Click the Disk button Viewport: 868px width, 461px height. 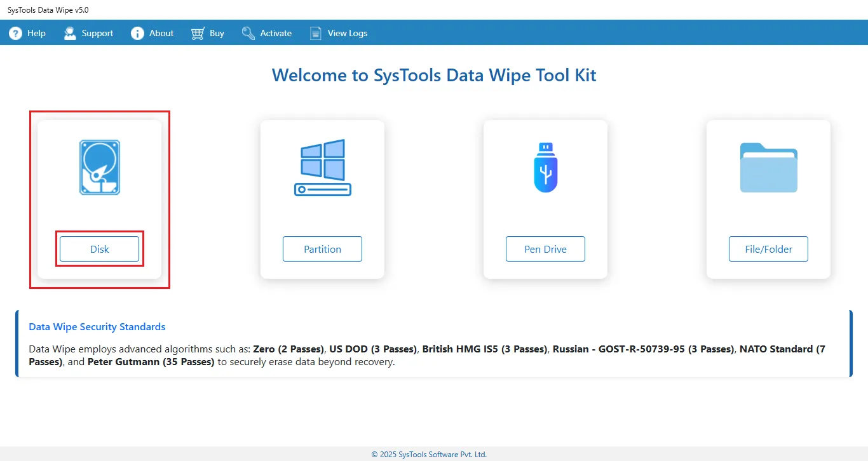[100, 249]
